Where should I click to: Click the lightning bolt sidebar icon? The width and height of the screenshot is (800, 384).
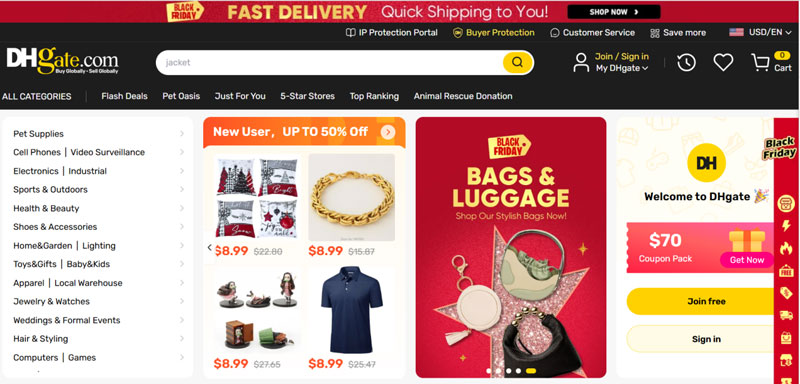tap(786, 226)
